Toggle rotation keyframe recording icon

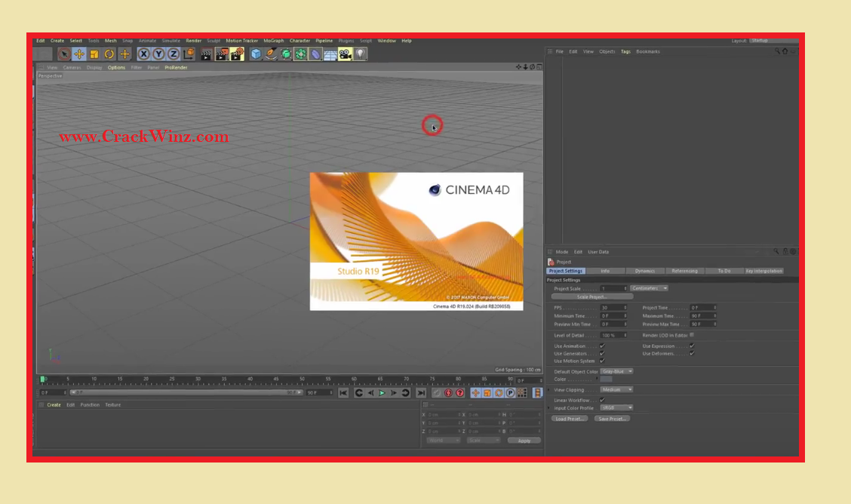coord(498,393)
